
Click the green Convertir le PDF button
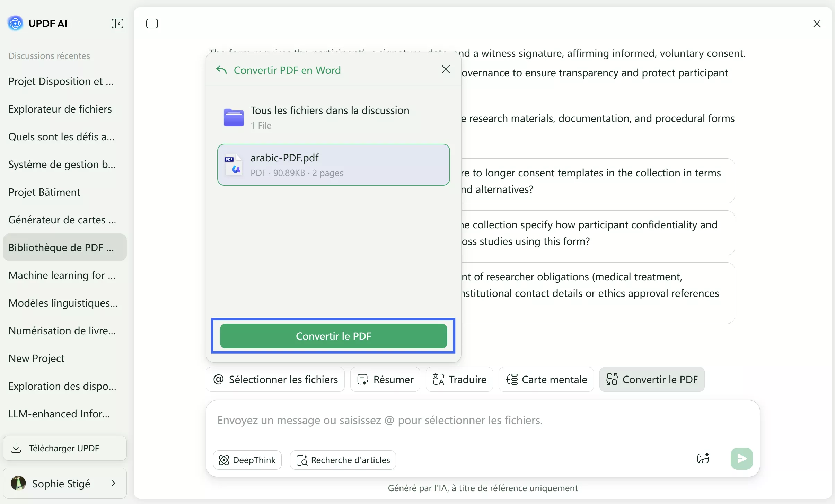[333, 336]
